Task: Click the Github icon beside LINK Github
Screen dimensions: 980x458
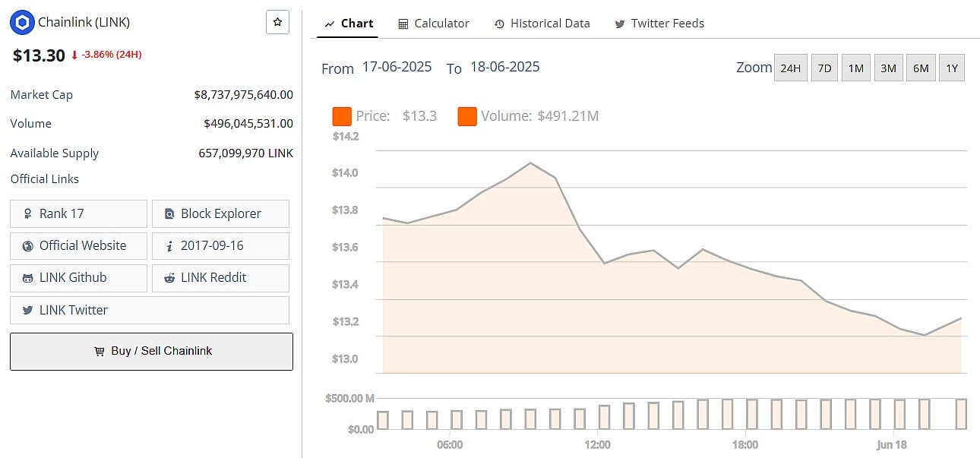Action: [x=27, y=278]
